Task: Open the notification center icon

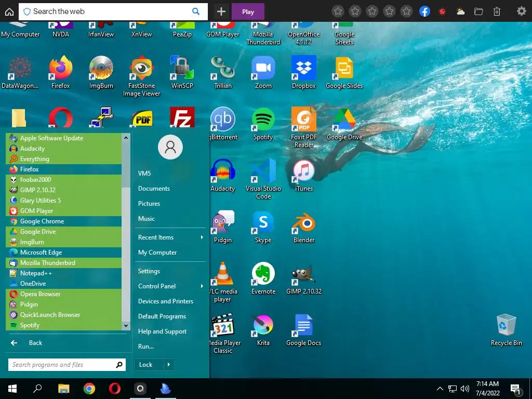Action: click(x=515, y=389)
